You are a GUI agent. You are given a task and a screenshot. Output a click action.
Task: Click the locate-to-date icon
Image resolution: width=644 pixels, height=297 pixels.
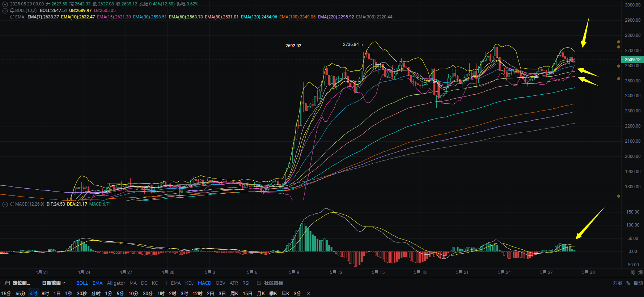[7, 283]
